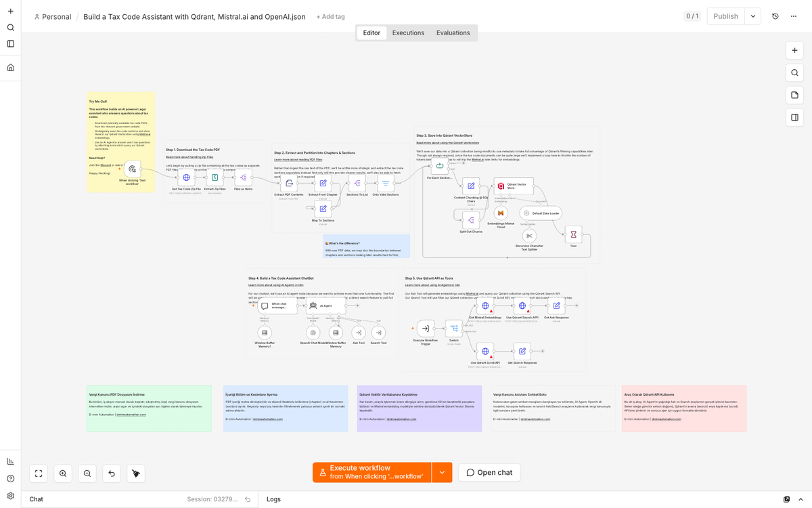Image resolution: width=812 pixels, height=508 pixels.
Task: Open 'Read more about handling Zip Files' link
Action: [x=189, y=157]
